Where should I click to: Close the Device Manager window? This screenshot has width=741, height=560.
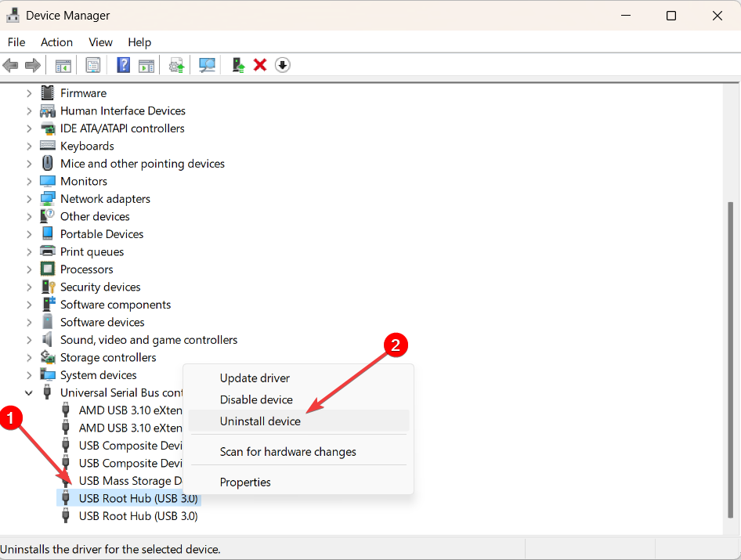click(x=717, y=16)
